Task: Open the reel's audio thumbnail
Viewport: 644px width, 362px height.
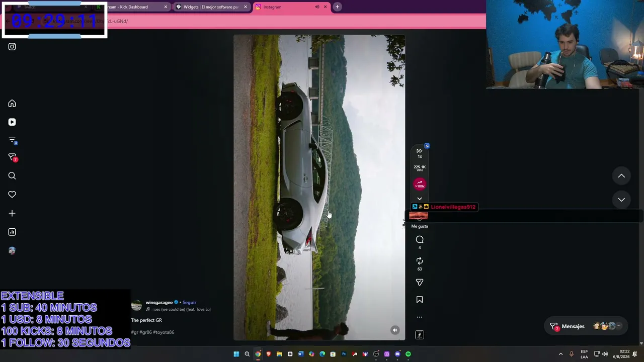Action: coord(420,335)
